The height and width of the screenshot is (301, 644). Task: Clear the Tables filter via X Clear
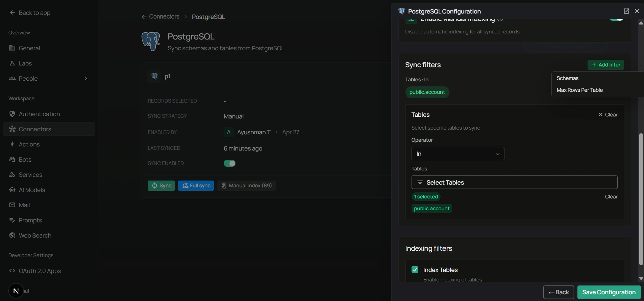608,115
